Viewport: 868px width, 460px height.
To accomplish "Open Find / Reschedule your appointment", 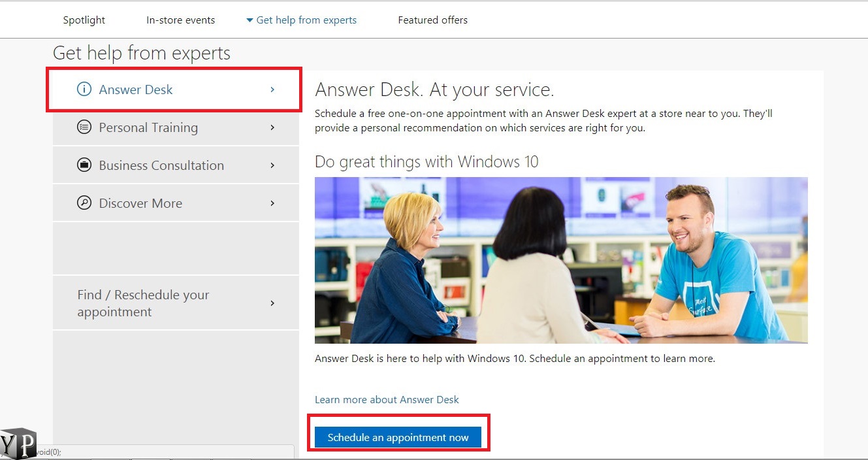I will tap(176, 303).
